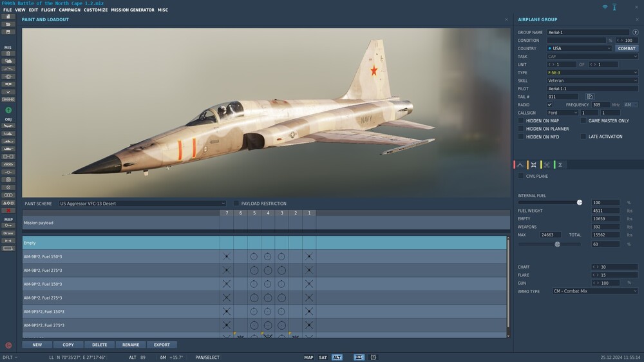The height and width of the screenshot is (362, 644).
Task: Open the Campaign menu
Action: (70, 10)
